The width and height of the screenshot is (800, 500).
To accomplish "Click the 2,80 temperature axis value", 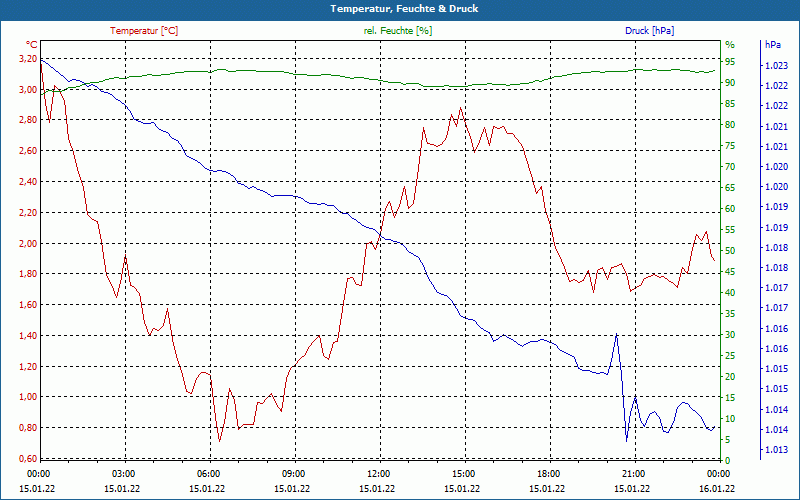I will [x=28, y=120].
